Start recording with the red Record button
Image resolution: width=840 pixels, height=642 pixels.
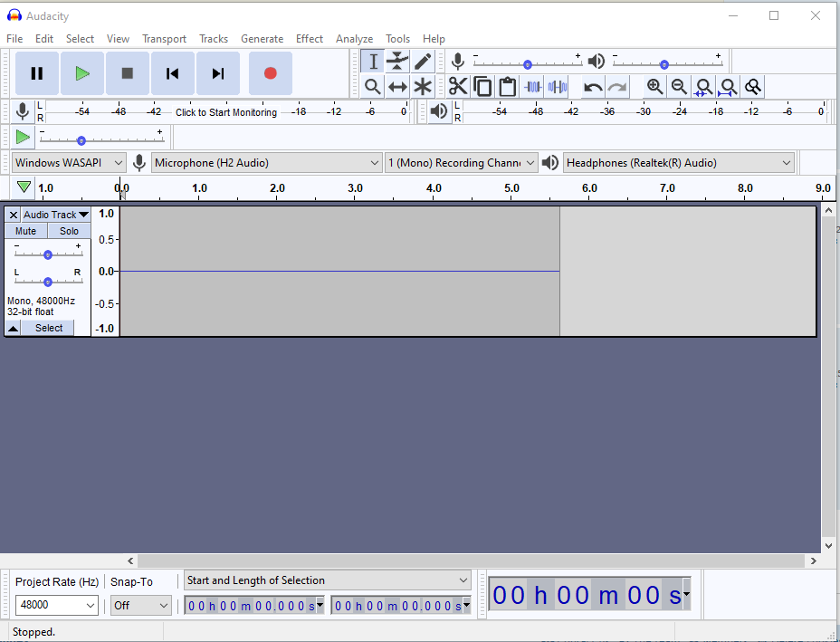click(271, 73)
